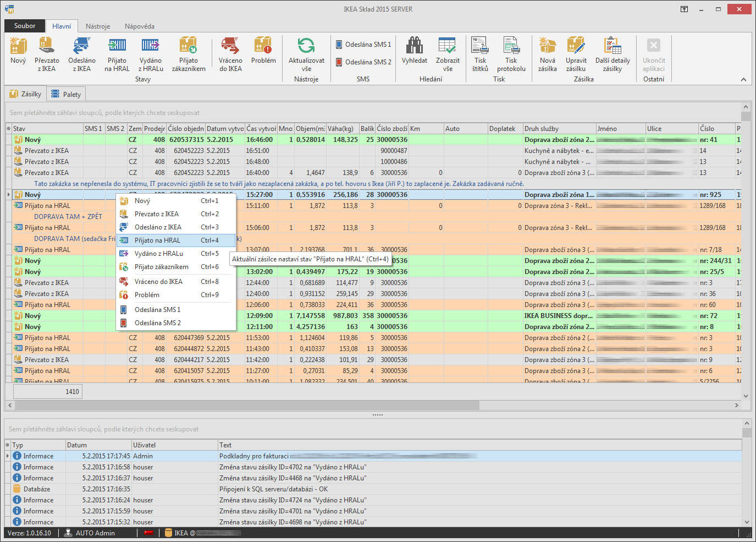This screenshot has width=756, height=542.
Task: Click red flag icon in status bar
Action: pos(148,533)
